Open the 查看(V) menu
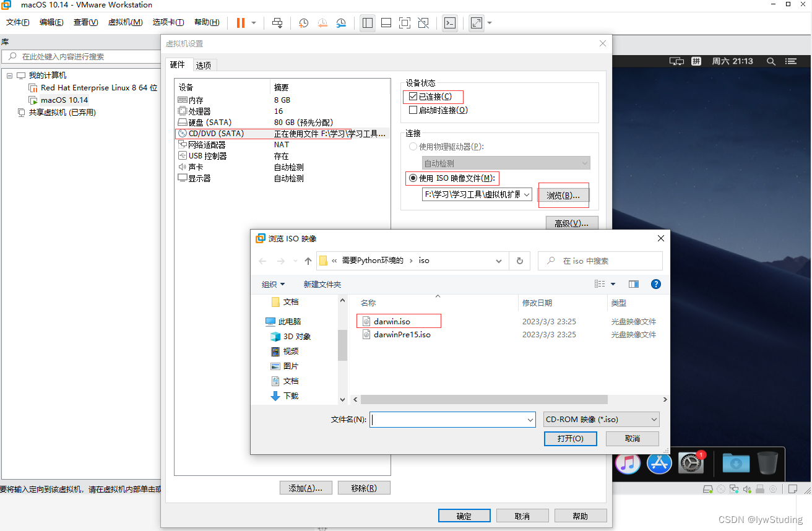 click(85, 22)
